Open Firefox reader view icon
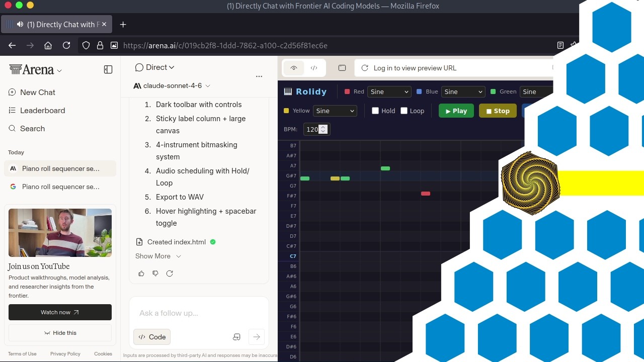The height and width of the screenshot is (362, 644). point(560,45)
